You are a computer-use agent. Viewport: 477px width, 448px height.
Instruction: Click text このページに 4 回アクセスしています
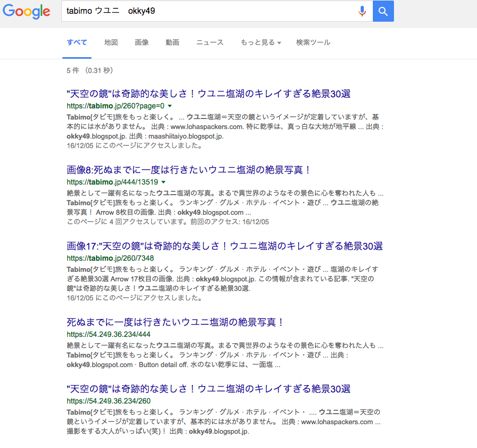coord(127,222)
